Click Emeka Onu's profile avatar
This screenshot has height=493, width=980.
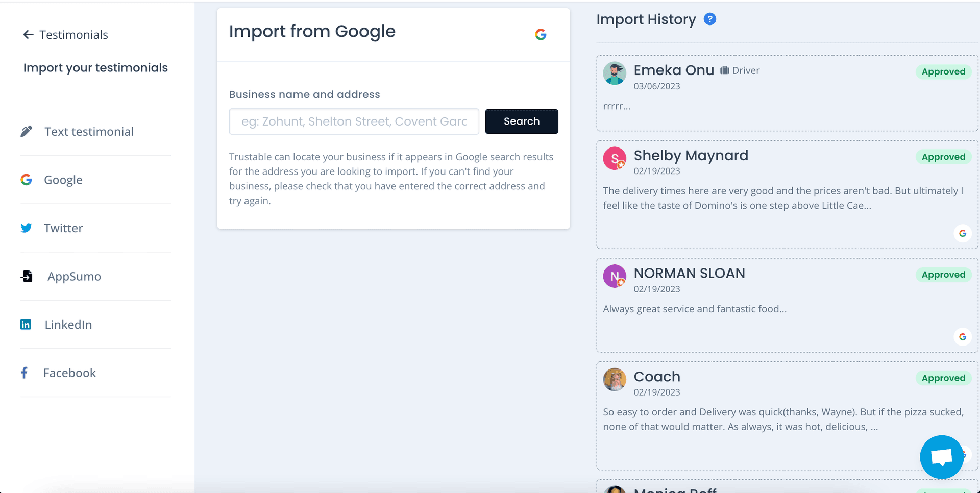coord(615,73)
